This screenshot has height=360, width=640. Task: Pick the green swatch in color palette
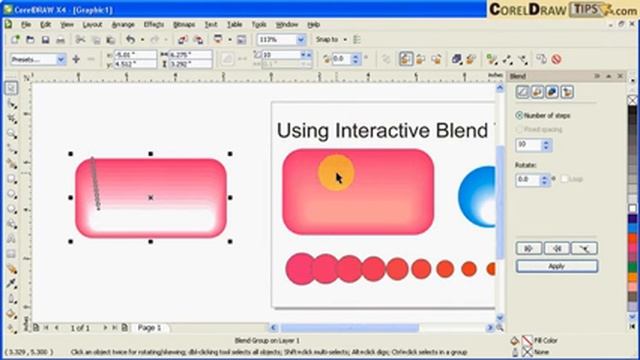click(632, 268)
